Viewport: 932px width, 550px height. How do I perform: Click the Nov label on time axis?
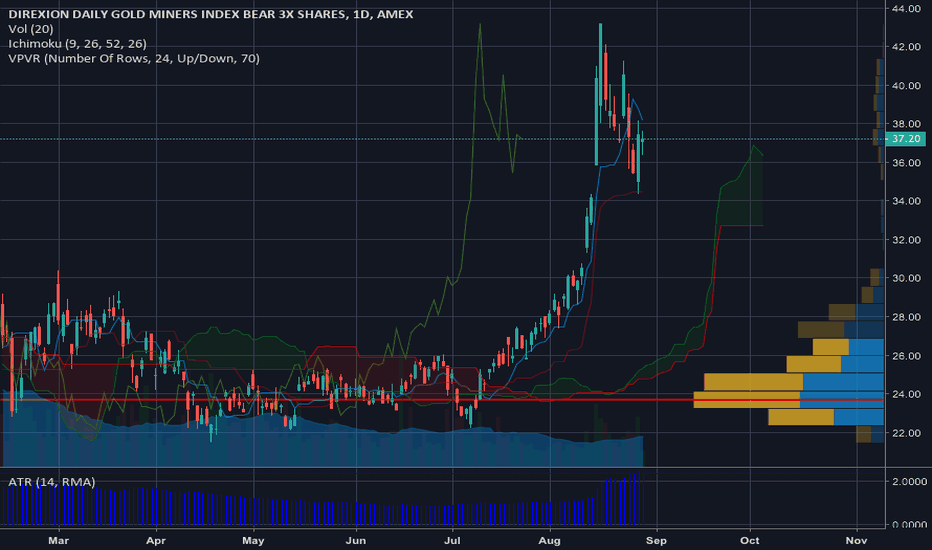click(857, 540)
